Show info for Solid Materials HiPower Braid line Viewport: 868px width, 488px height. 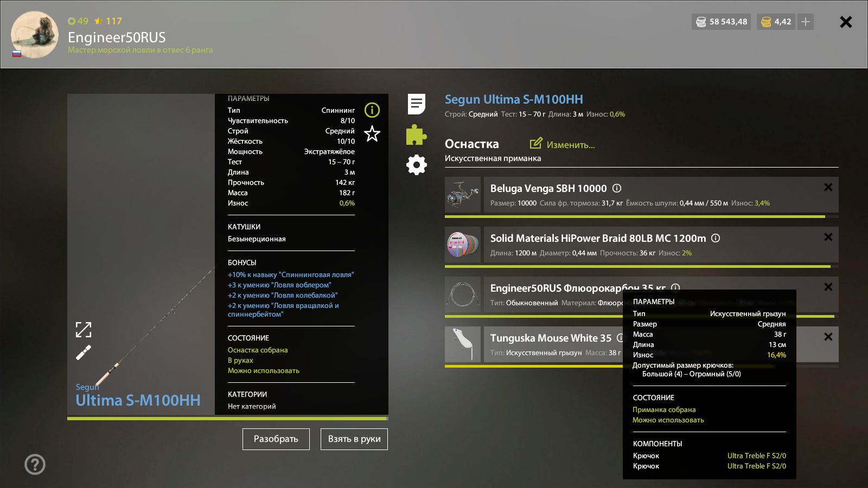716,238
